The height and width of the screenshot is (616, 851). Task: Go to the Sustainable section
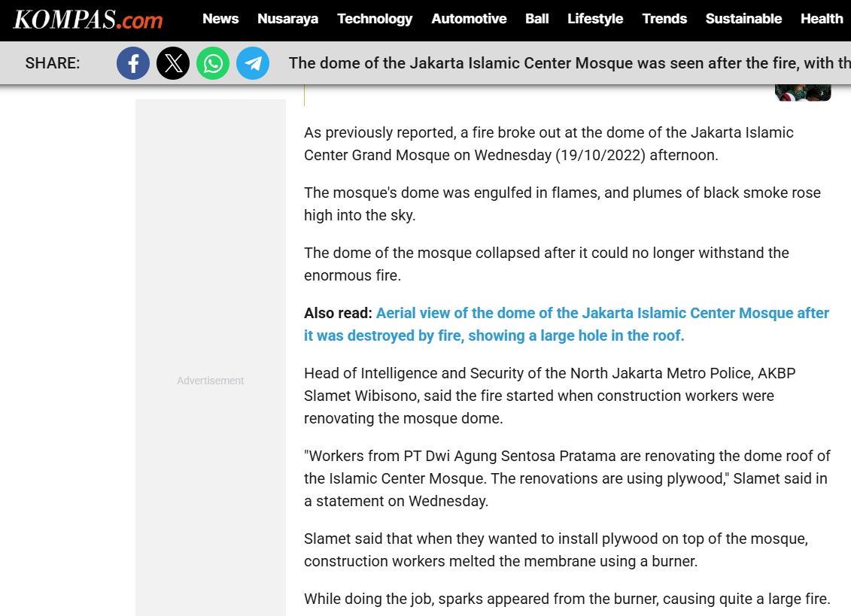[x=743, y=19]
